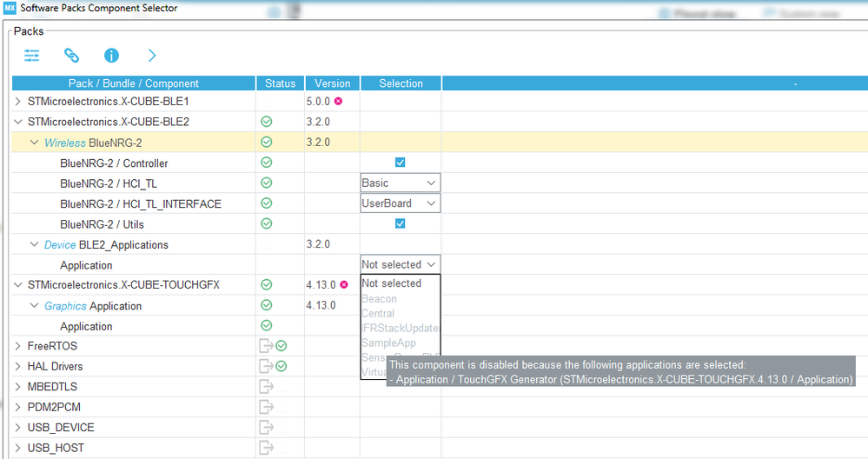868x459 pixels.
Task: Collapse the Wireless BlueNRG-2 bundle
Action: point(35,143)
